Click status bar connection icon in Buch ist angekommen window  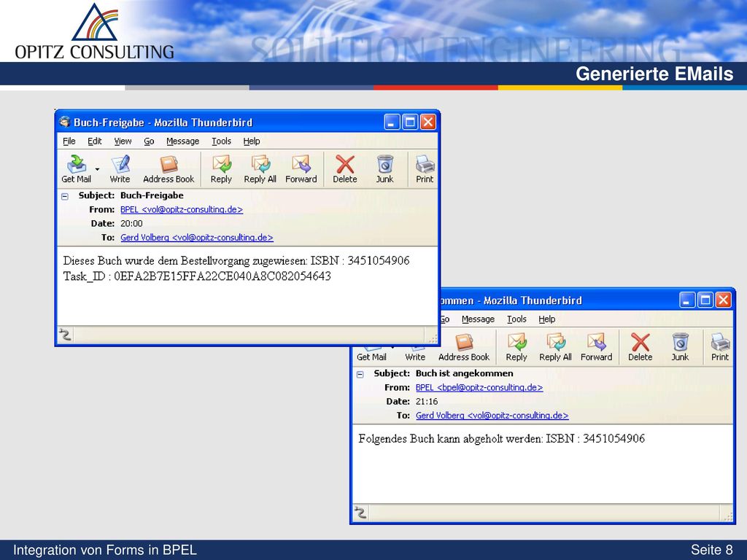(x=360, y=513)
